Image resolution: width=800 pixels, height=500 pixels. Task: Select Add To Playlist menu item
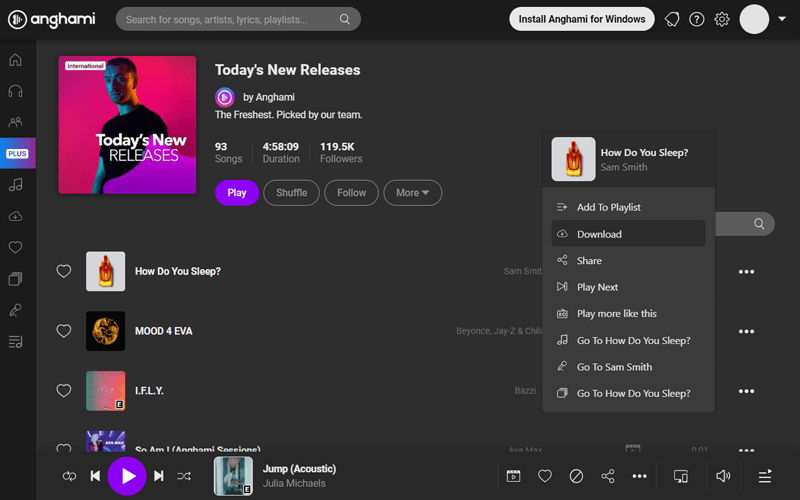pos(628,207)
